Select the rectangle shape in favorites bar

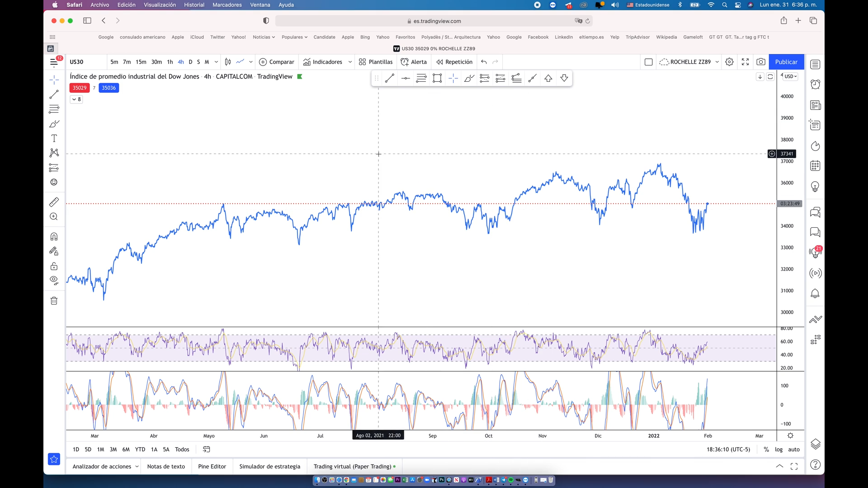[x=437, y=78]
